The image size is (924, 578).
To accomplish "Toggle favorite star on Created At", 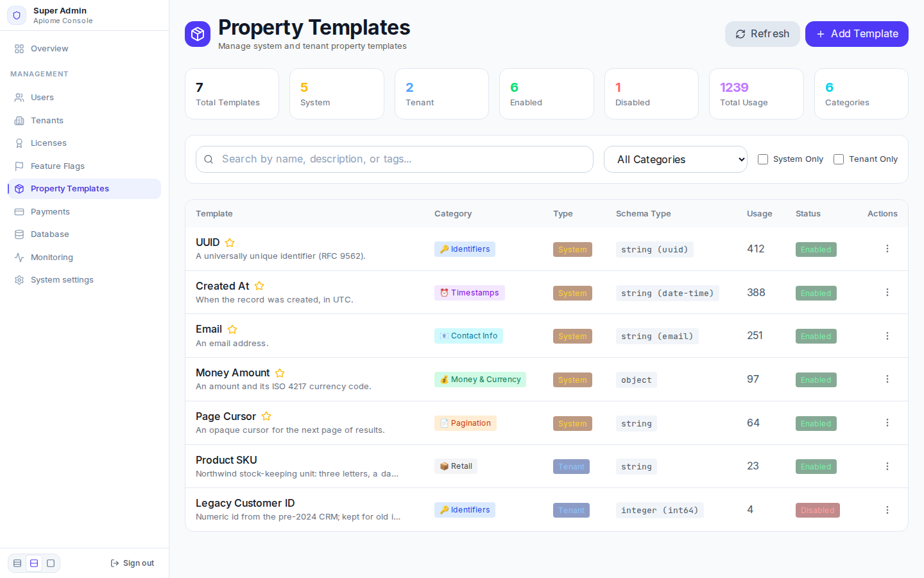I will coord(259,286).
